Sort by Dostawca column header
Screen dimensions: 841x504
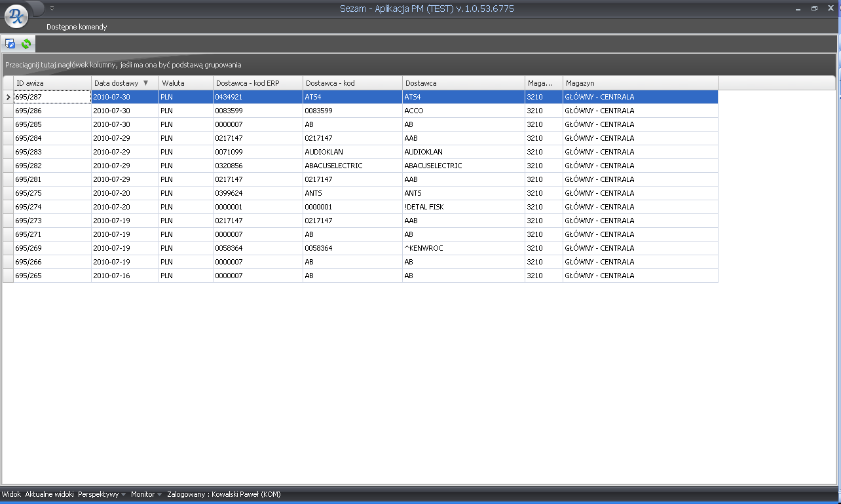coord(464,83)
